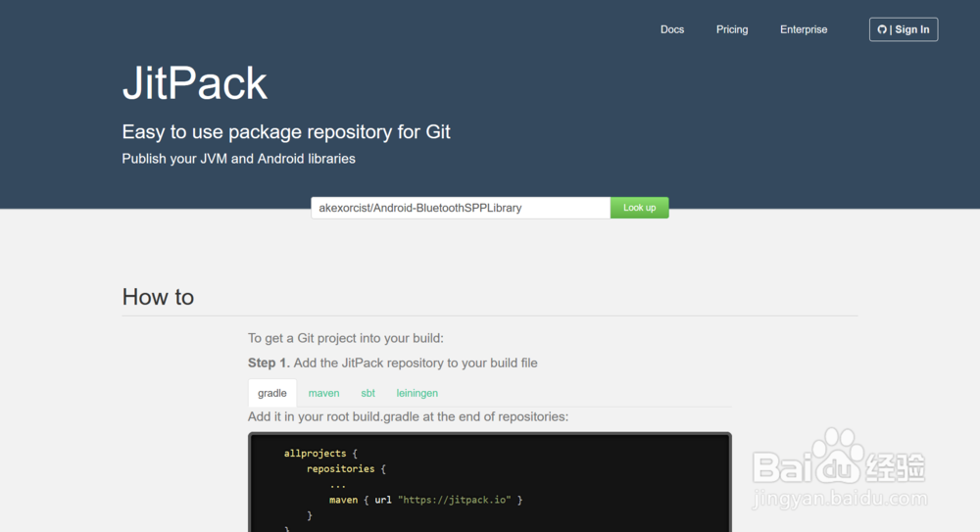The image size is (980, 532).
Task: Focus the repository search input field
Action: (x=461, y=208)
